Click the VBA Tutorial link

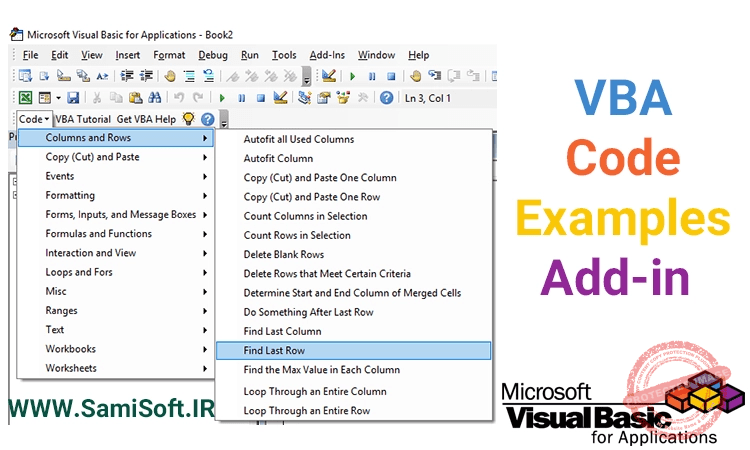tap(83, 119)
